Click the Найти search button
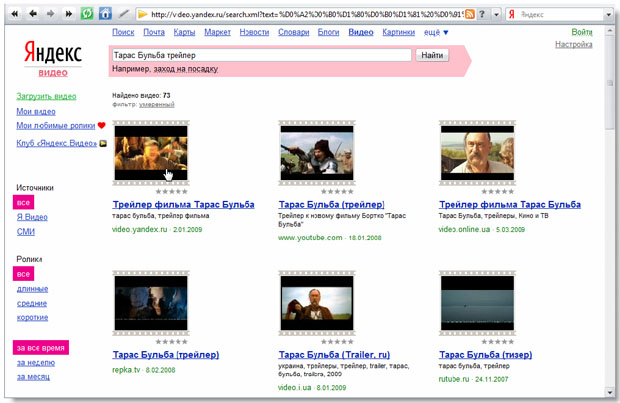This screenshot has height=403, width=620. pos(432,55)
